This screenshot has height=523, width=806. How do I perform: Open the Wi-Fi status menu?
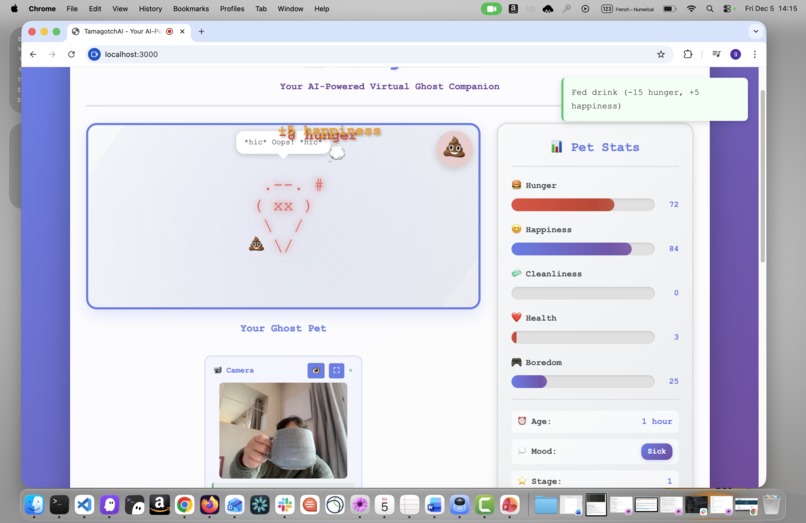tap(691, 9)
